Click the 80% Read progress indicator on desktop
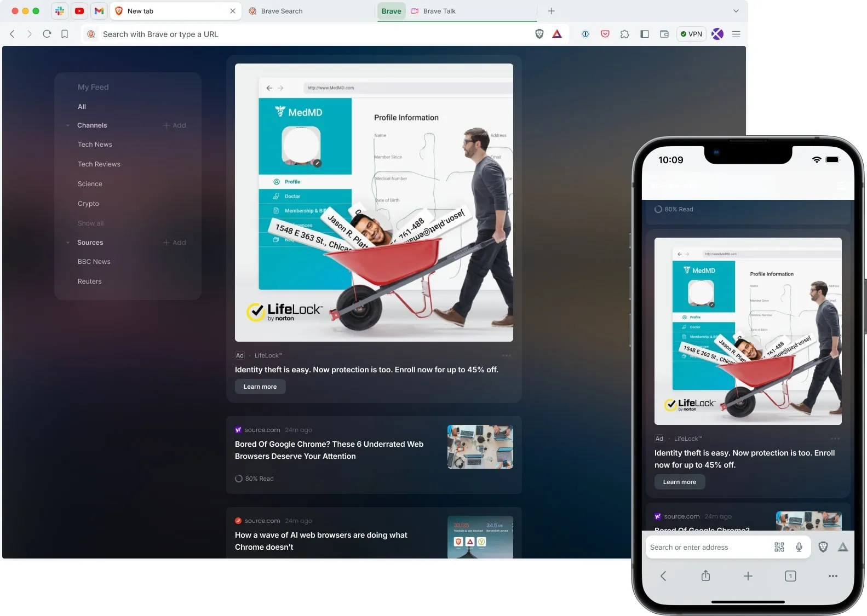This screenshot has width=867, height=616. 254,479
